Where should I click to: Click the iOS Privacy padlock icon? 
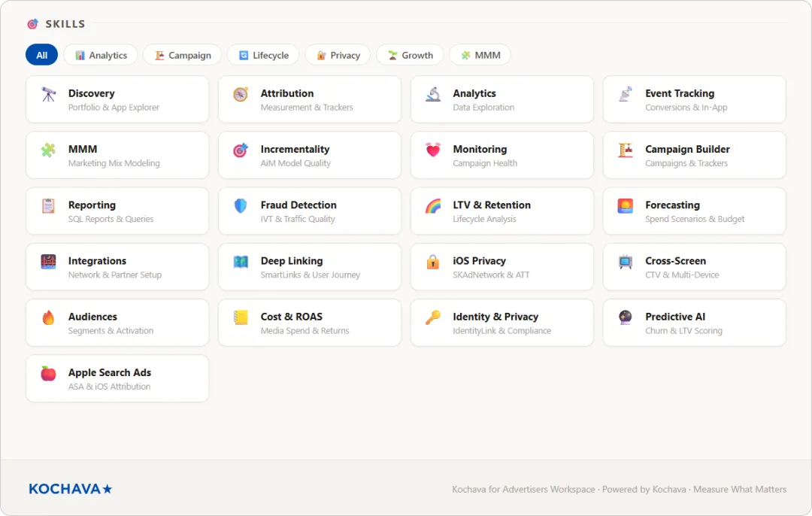point(433,263)
